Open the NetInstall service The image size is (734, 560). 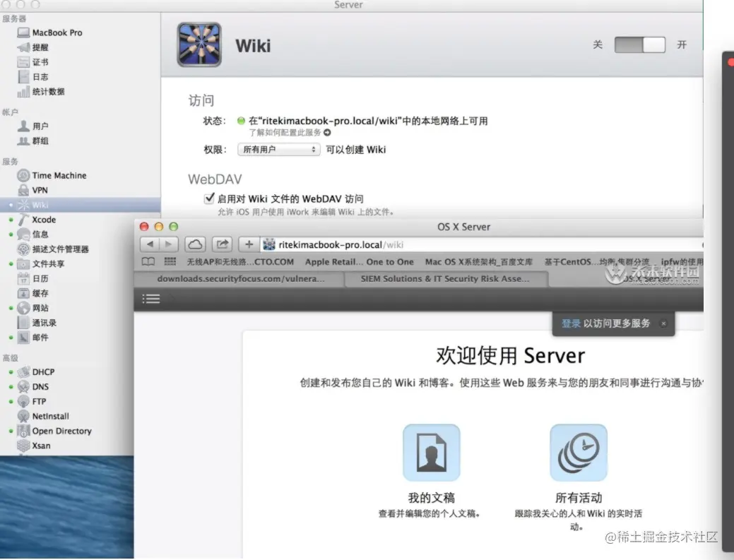tap(43, 416)
